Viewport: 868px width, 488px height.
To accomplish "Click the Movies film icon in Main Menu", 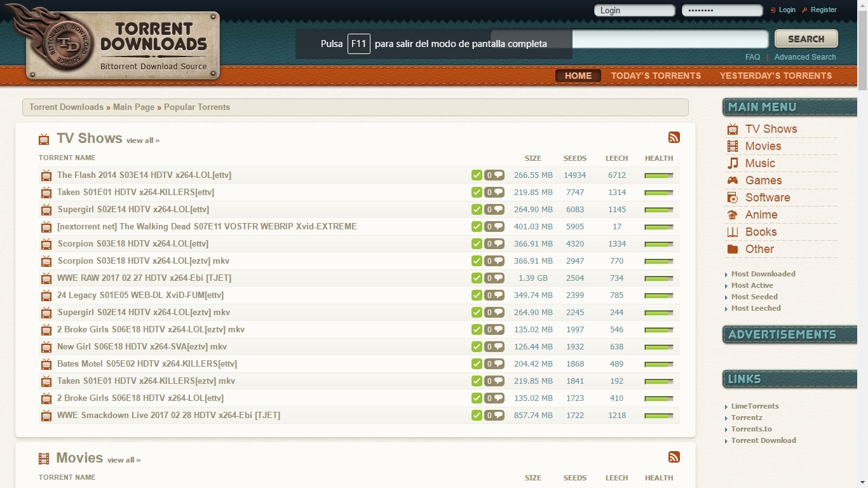I will click(x=733, y=146).
